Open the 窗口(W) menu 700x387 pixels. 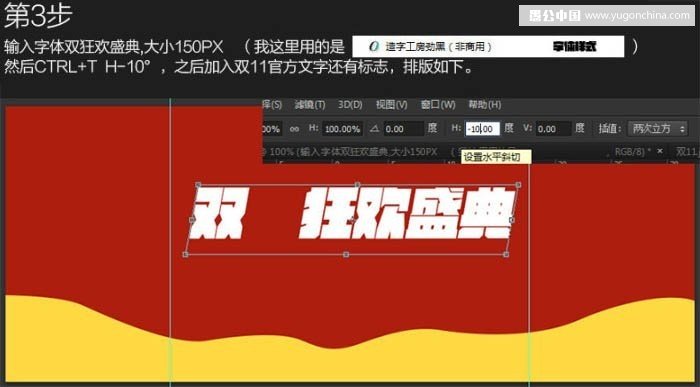(x=438, y=105)
